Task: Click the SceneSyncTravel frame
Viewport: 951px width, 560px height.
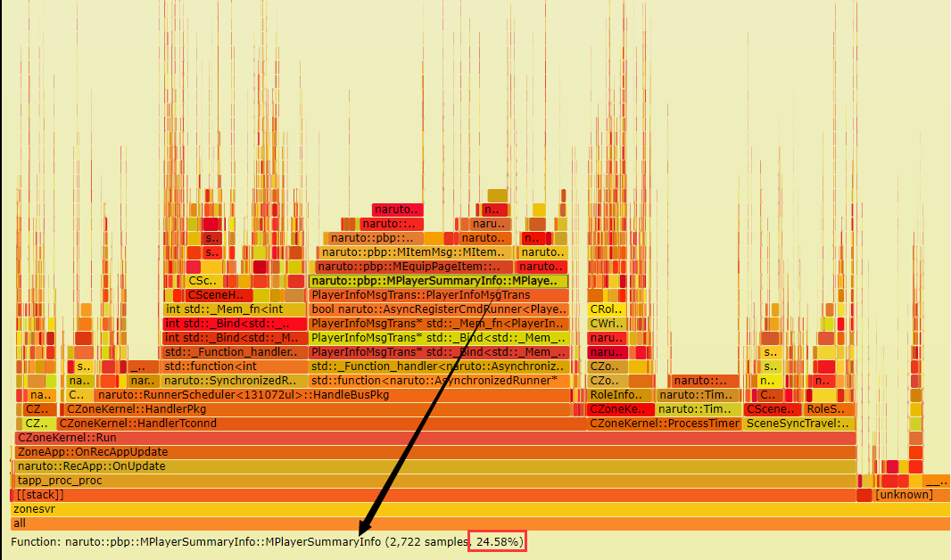Action: [x=799, y=423]
